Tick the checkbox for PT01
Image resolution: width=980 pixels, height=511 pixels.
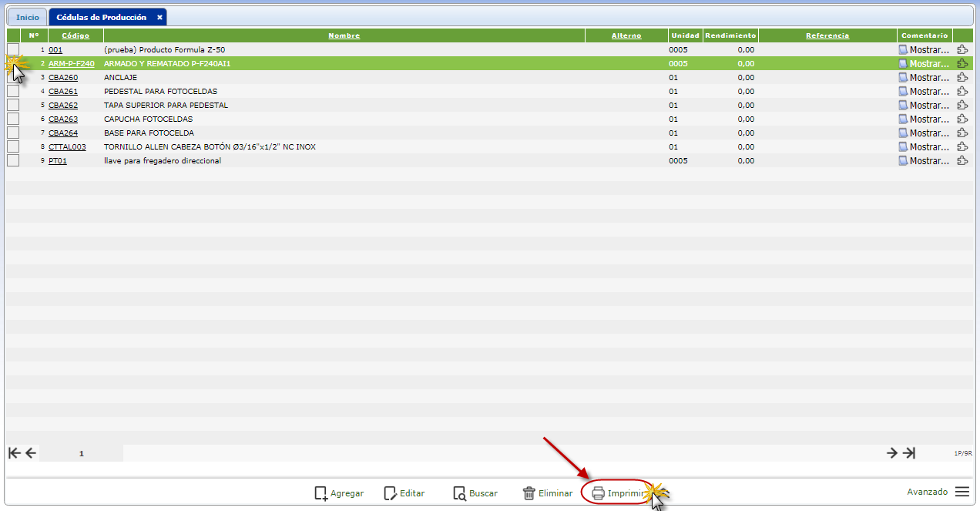point(13,160)
